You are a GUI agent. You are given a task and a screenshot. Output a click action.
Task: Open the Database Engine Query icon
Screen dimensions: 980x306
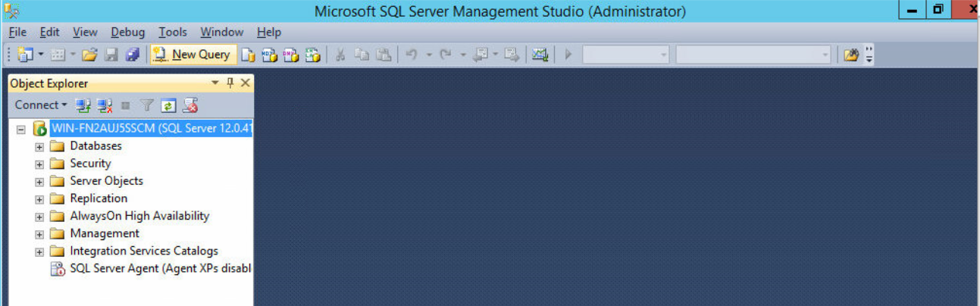248,55
